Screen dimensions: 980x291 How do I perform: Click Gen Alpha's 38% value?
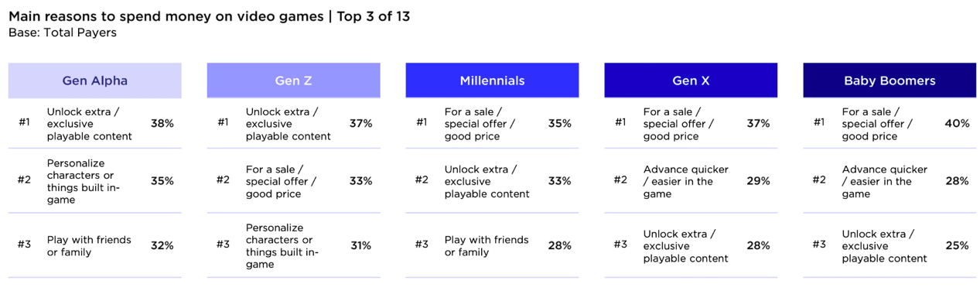[162, 124]
